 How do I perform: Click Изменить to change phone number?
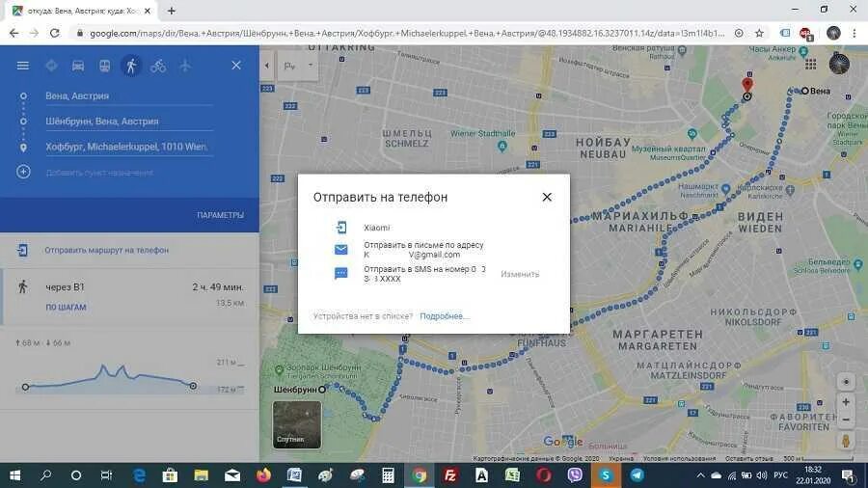coord(520,274)
